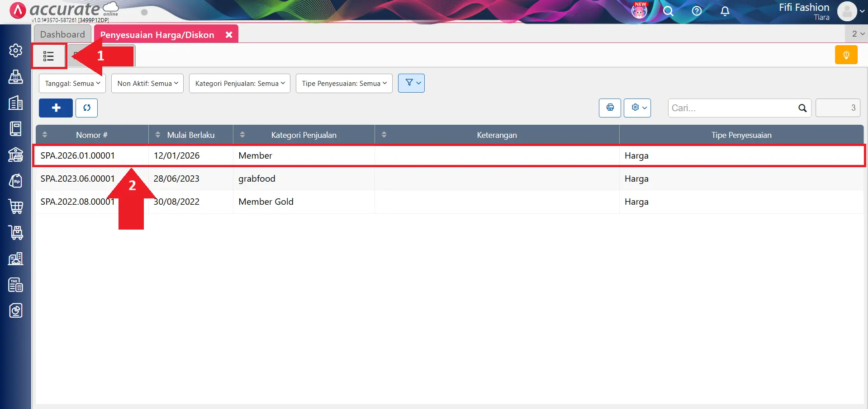Screen dimensions: 868x409
Task: Close the Penyesuaian Harga/Diskon tab
Action: (x=229, y=35)
